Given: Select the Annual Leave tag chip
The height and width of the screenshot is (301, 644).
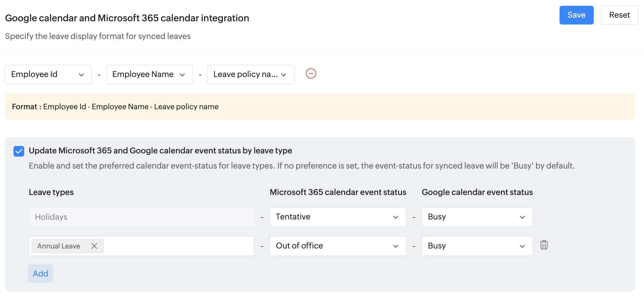Looking at the screenshot, I should pos(59,246).
